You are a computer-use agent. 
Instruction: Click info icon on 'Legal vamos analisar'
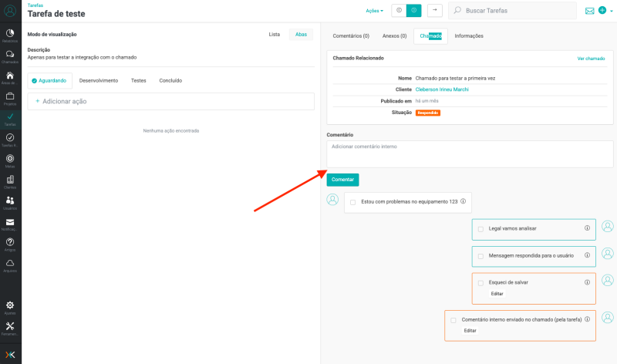tap(587, 228)
